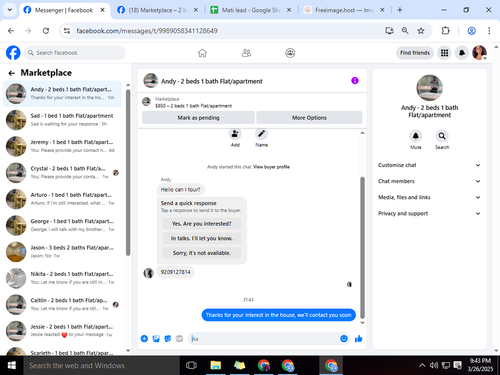The width and height of the screenshot is (500, 375).
Task: Open the Nikita - 2 beds 1 bath conversation
Action: [x=62, y=278]
